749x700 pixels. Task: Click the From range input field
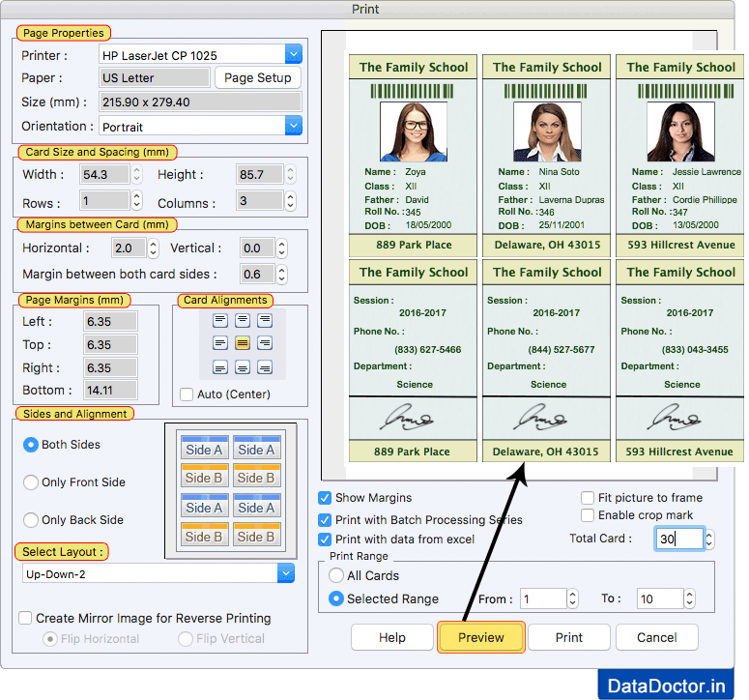coord(543,598)
